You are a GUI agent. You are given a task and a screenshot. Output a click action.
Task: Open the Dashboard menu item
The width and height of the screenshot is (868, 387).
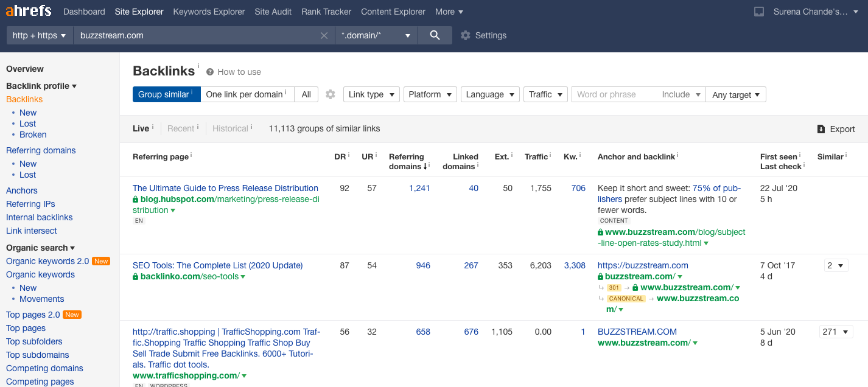coord(84,12)
